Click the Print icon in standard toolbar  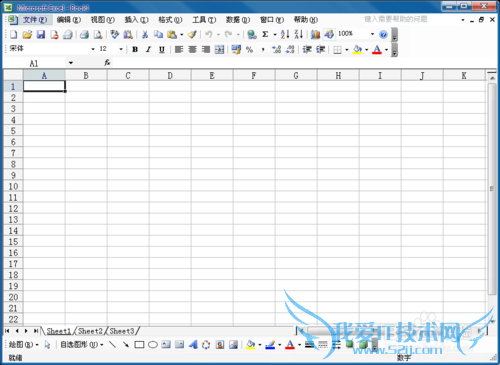[84, 34]
